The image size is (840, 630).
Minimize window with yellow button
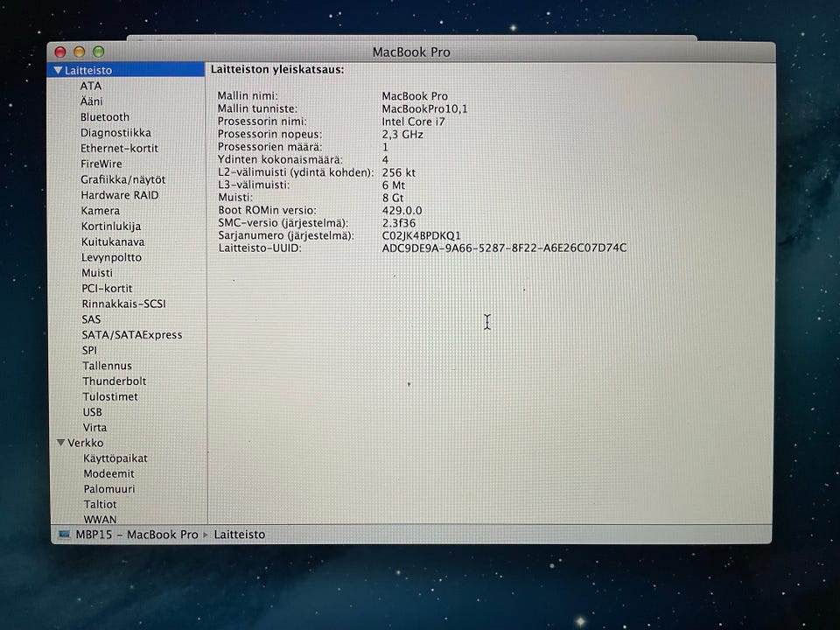coord(80,52)
